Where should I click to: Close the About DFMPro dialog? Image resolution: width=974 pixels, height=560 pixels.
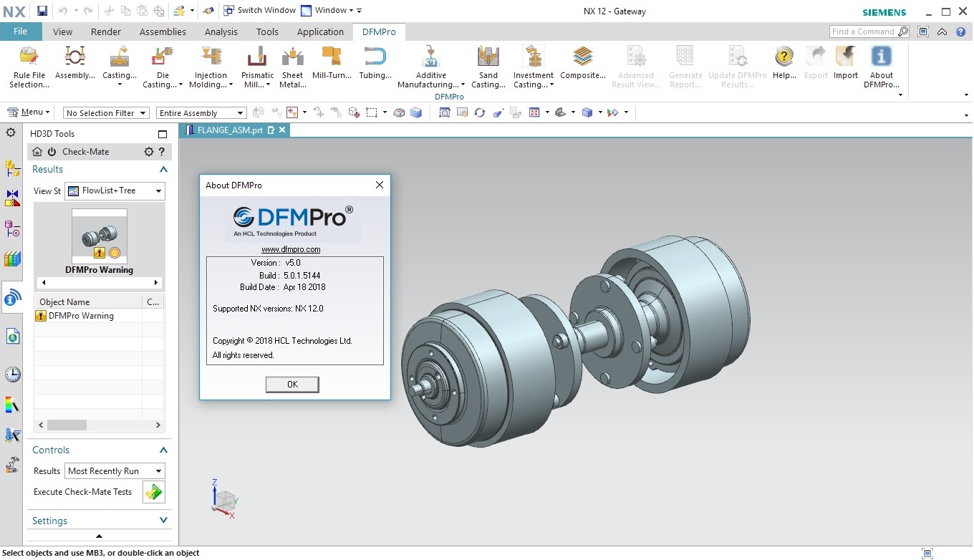point(380,185)
